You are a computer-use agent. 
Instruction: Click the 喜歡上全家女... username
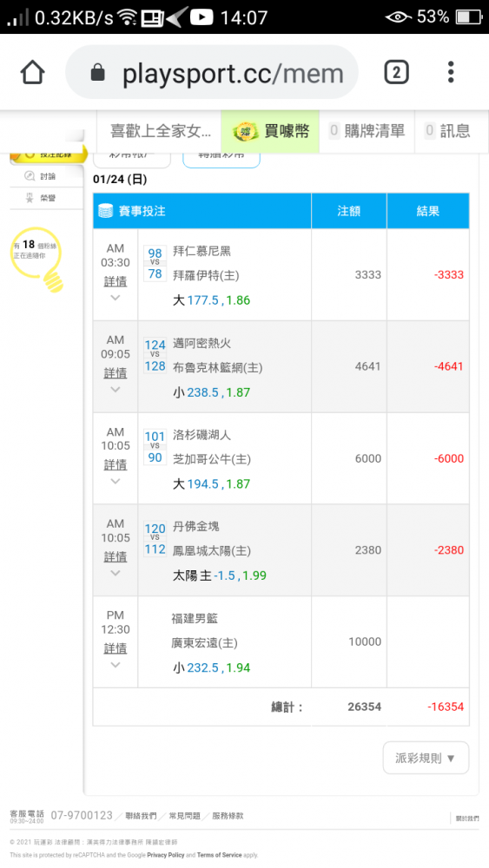pyautogui.click(x=161, y=131)
